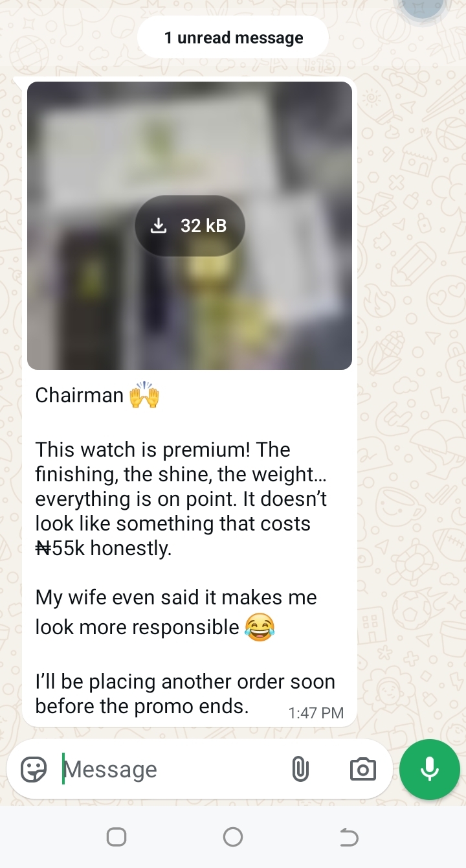Open recent apps with the square button
466x868 pixels.
(x=116, y=838)
